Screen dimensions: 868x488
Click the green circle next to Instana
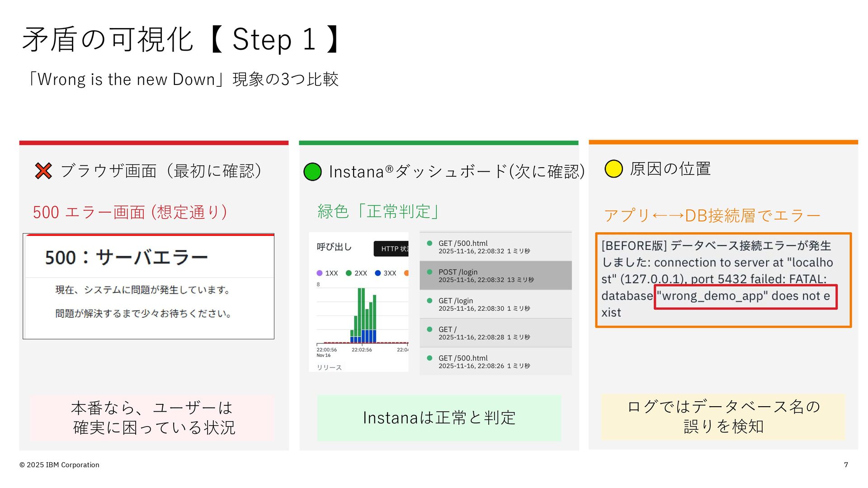click(x=312, y=172)
